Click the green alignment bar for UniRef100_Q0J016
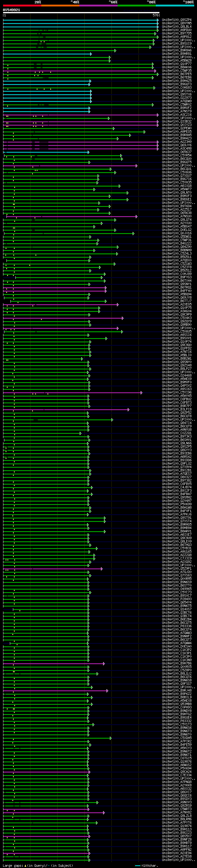 click(69, 233)
